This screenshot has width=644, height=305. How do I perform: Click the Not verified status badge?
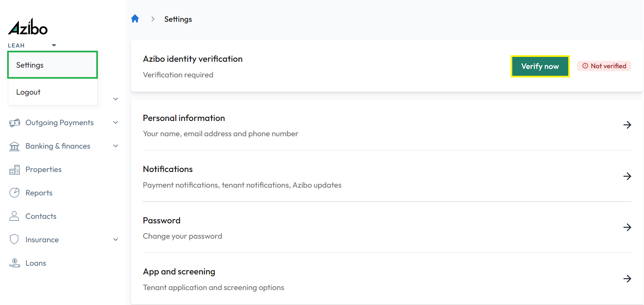[604, 66]
